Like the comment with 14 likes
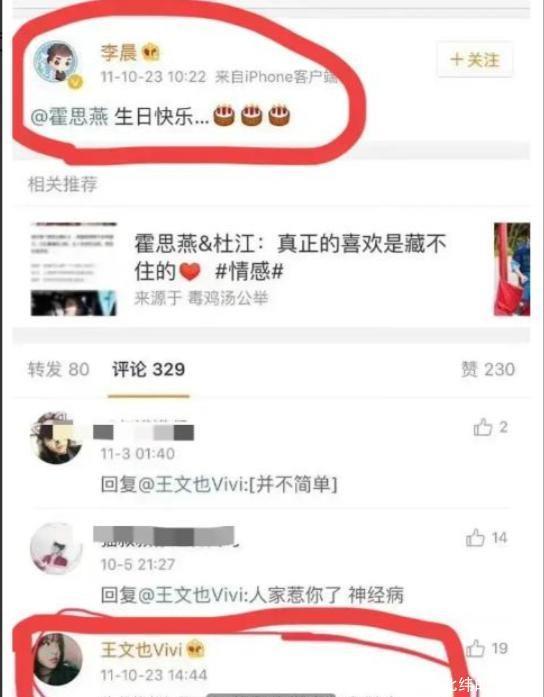Viewport: 544px width, 697px height. (475, 538)
